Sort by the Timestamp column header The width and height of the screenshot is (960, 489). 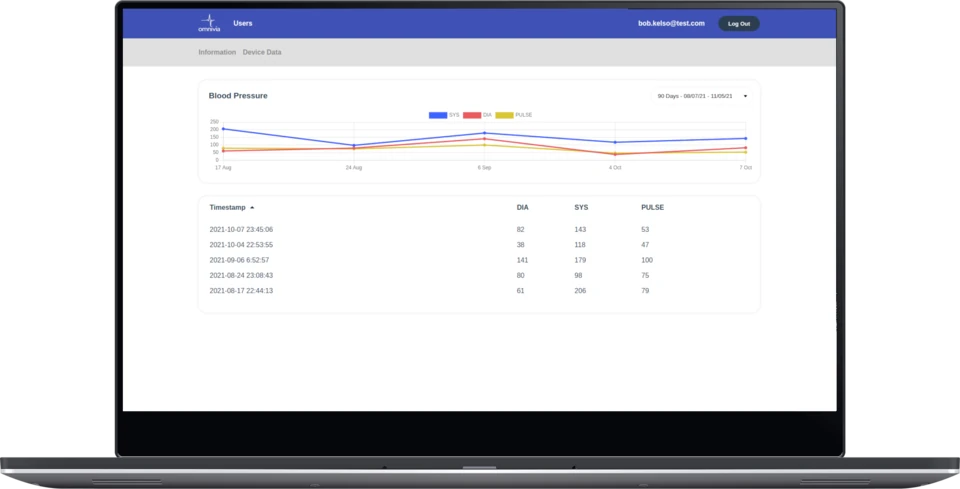point(227,207)
